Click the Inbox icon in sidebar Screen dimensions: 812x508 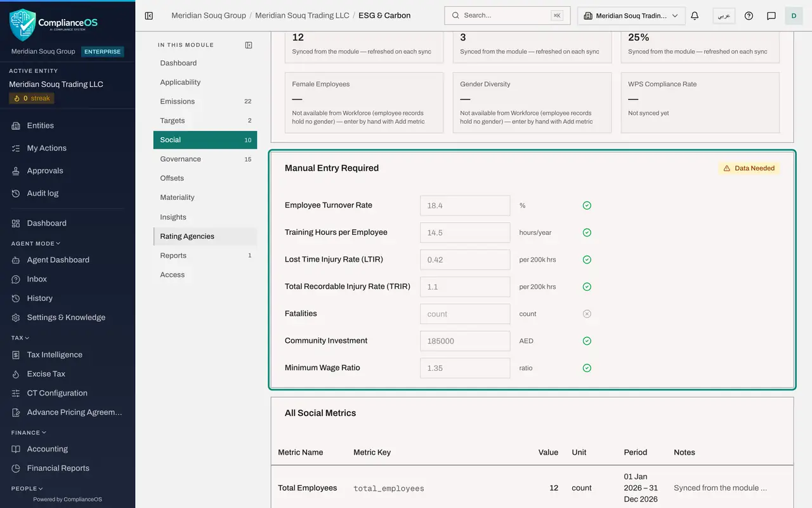[x=16, y=279]
